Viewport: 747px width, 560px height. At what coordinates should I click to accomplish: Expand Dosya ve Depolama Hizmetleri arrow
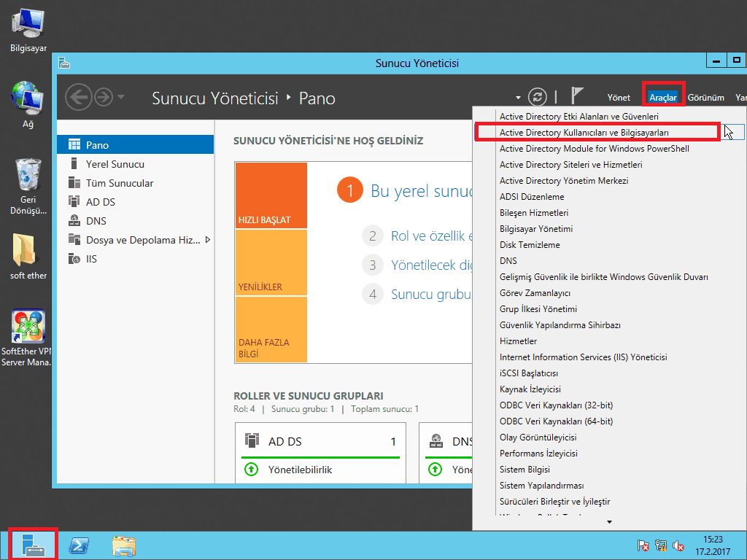[208, 239]
